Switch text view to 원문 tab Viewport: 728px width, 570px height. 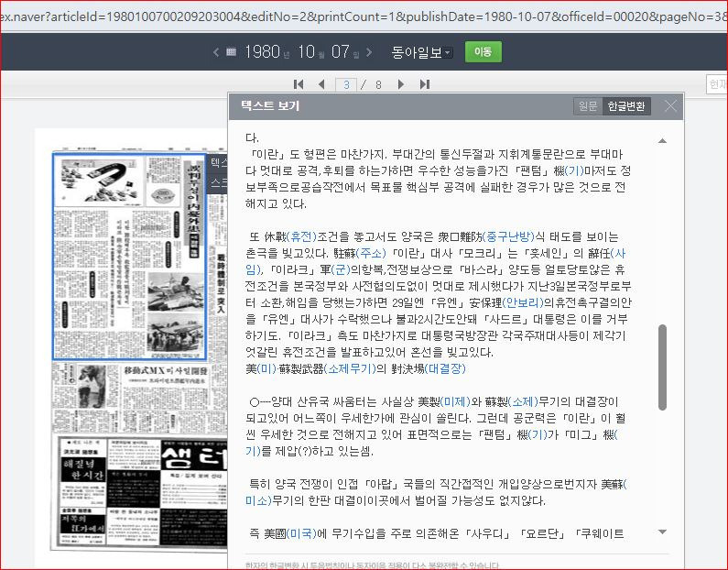(x=588, y=106)
